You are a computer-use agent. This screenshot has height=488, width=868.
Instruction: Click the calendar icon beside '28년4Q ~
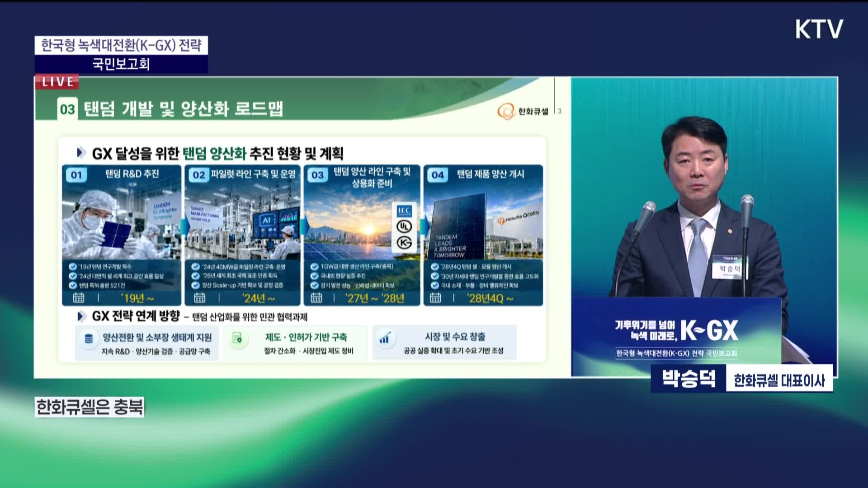(x=435, y=298)
